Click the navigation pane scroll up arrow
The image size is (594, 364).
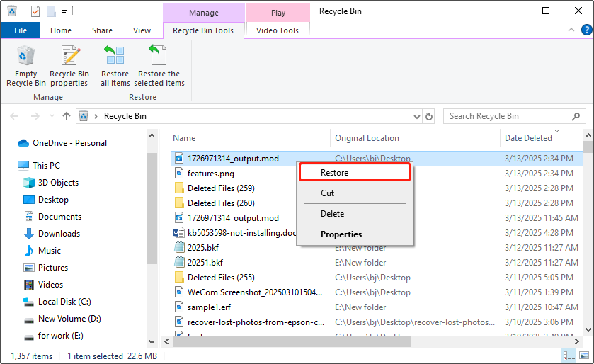pos(152,135)
